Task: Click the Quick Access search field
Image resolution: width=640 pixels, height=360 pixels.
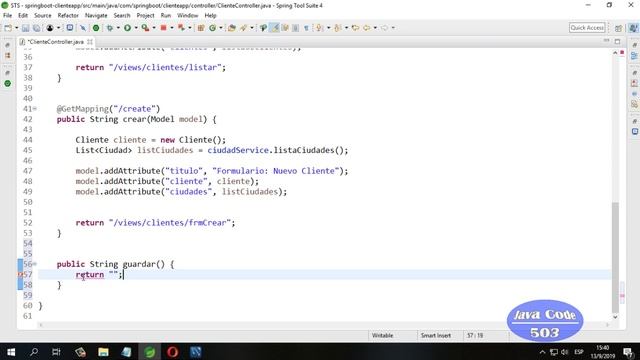Action: coord(587,28)
